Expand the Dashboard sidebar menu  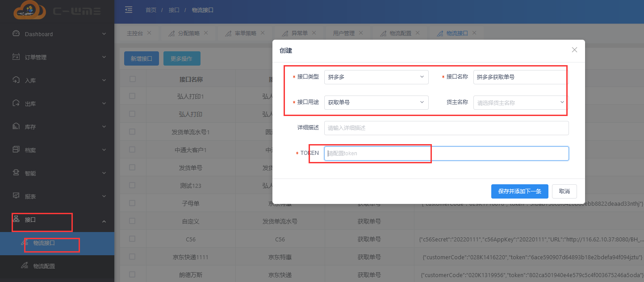(x=104, y=34)
